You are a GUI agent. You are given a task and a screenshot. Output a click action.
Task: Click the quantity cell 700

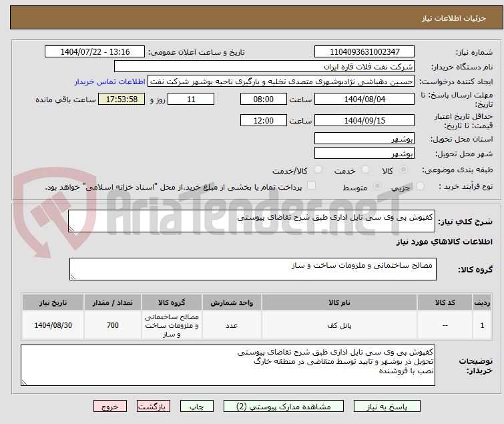(113, 325)
